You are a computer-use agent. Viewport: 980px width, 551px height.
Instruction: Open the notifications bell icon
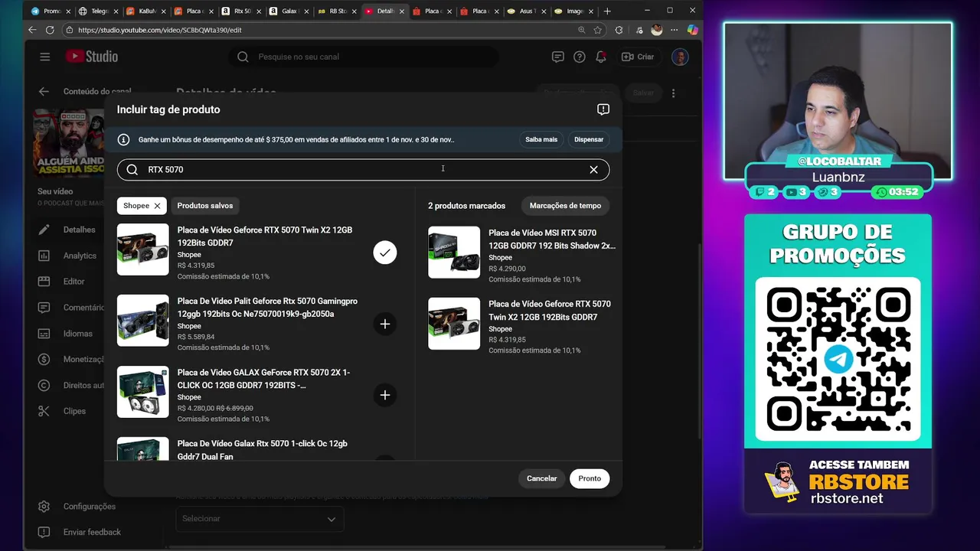pos(601,57)
